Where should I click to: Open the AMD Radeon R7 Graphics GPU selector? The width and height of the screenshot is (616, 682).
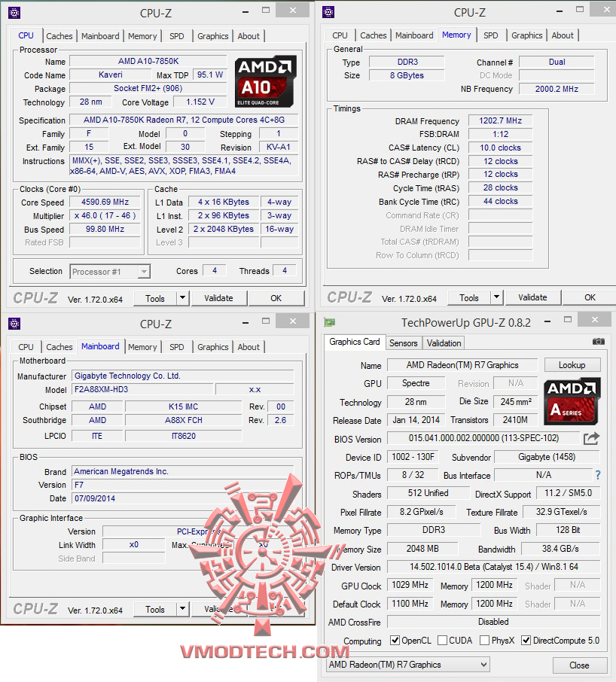408,665
